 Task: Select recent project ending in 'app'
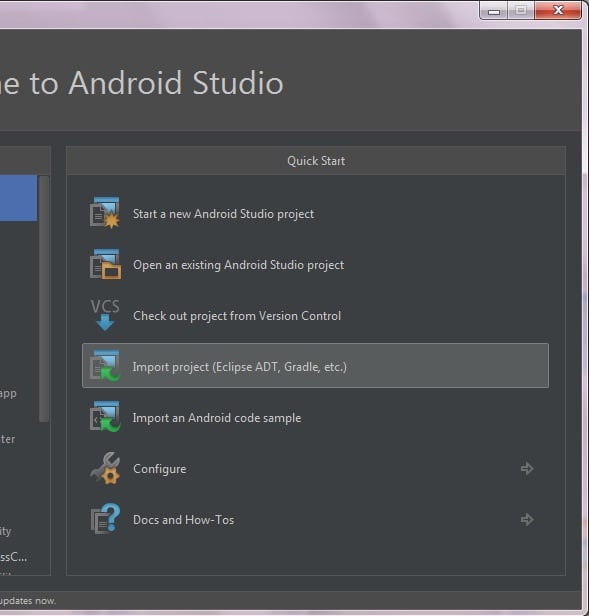[8, 394]
